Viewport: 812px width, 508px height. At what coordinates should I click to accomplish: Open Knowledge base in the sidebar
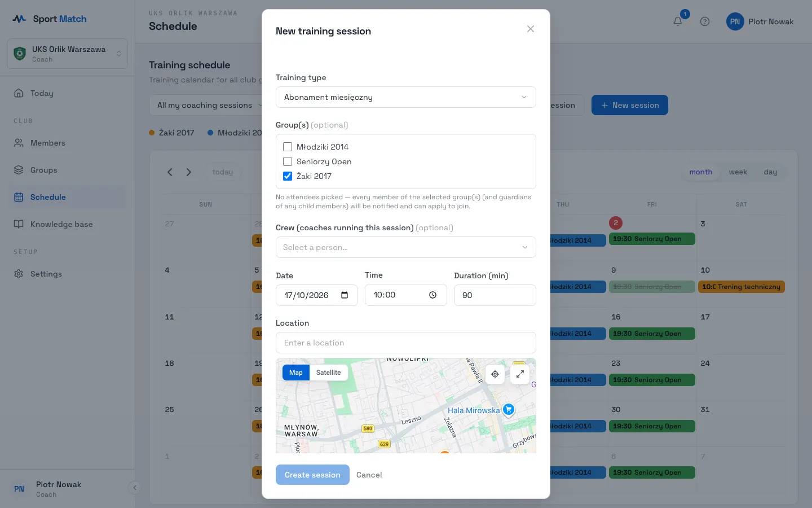pos(68,224)
